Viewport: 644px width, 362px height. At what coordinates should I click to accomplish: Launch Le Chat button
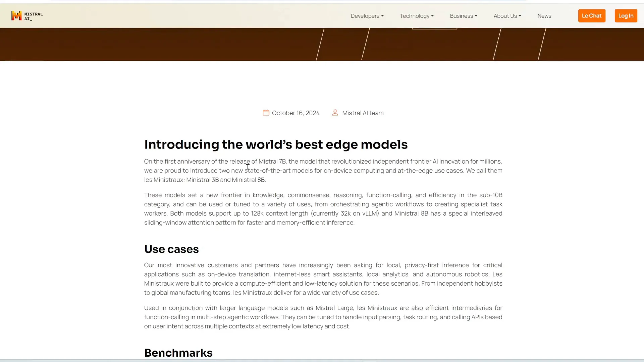tap(592, 16)
